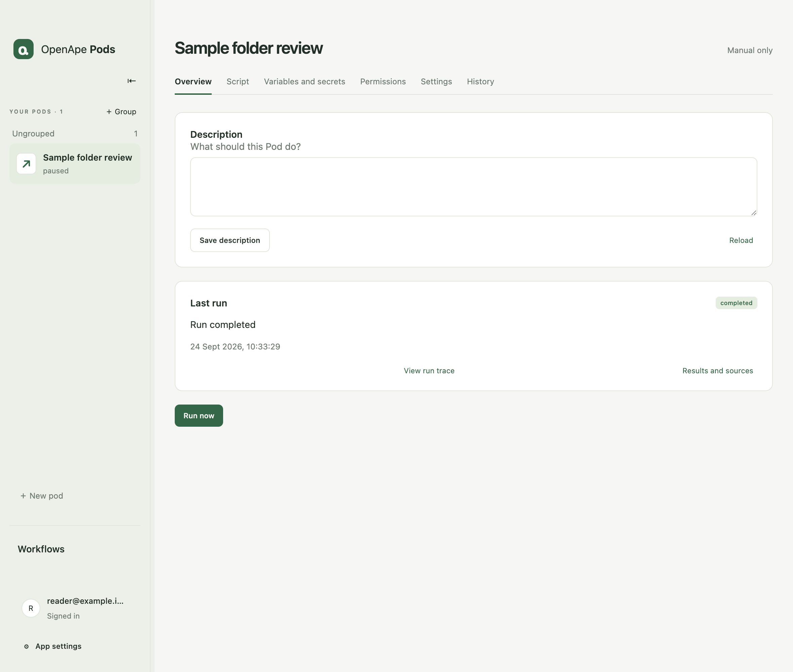The height and width of the screenshot is (672, 793).
Task: Open Results and sources
Action: 718,371
